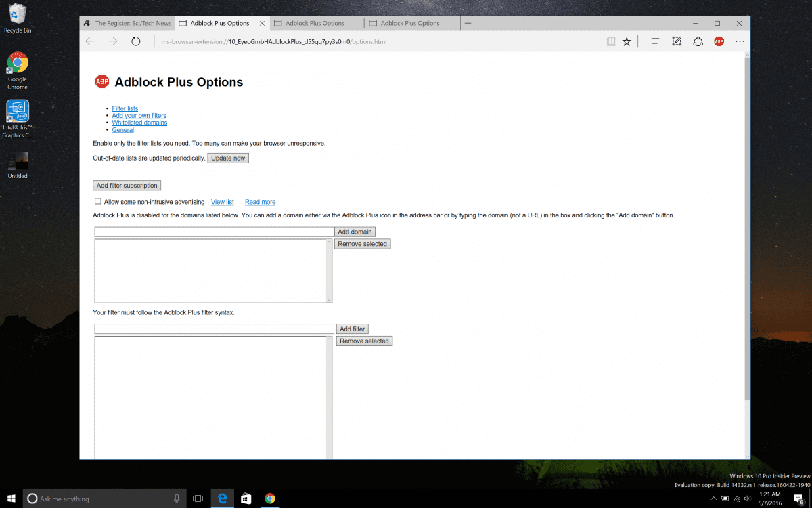
Task: Click the Read more link
Action: (x=260, y=202)
